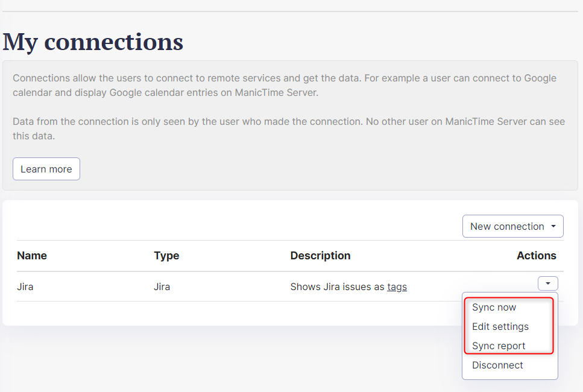Click the paragraph about connection data visibility
This screenshot has height=392, width=583.
point(288,128)
